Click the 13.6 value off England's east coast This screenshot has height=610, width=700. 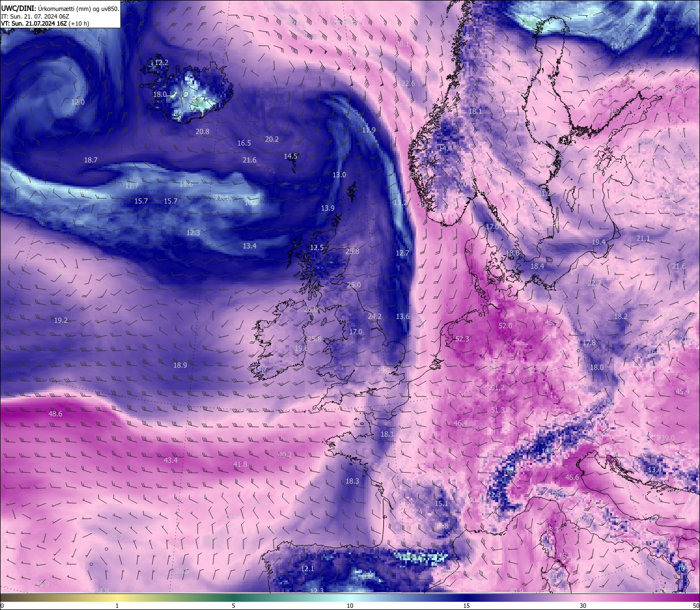[402, 317]
